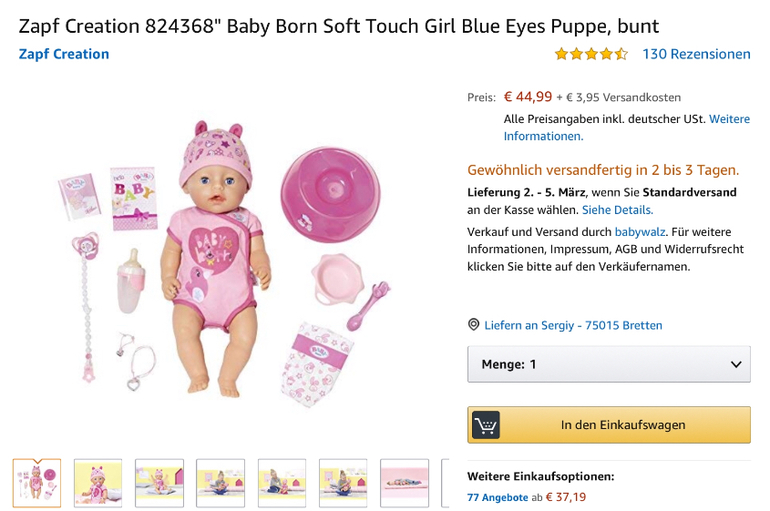Click the star rating icons
The width and height of the screenshot is (770, 511).
click(590, 54)
